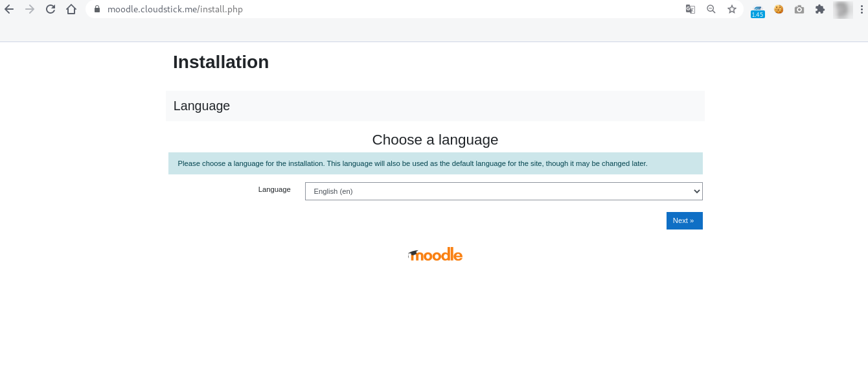Click the Next » button
The image size is (868, 365).
coord(684,220)
